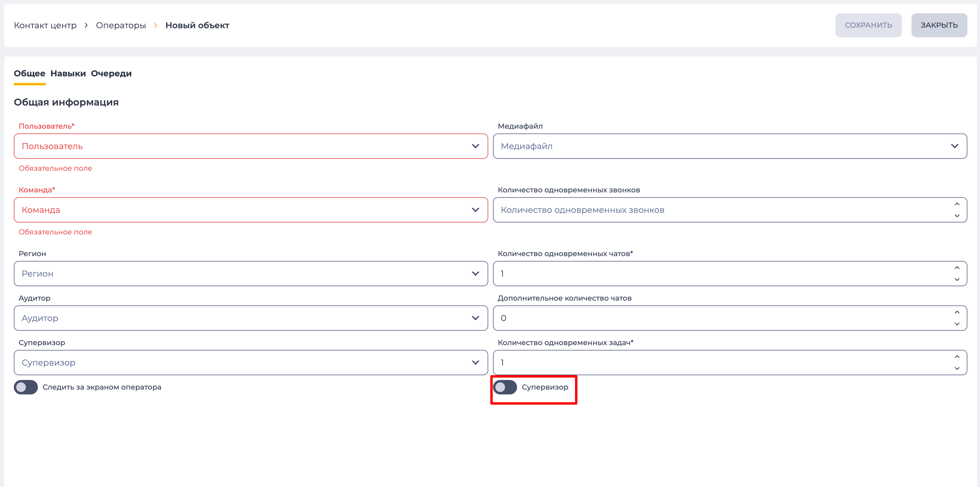Decrease Количество одновременных чатов value
Image resolution: width=980 pixels, height=487 pixels.
pos(957,280)
